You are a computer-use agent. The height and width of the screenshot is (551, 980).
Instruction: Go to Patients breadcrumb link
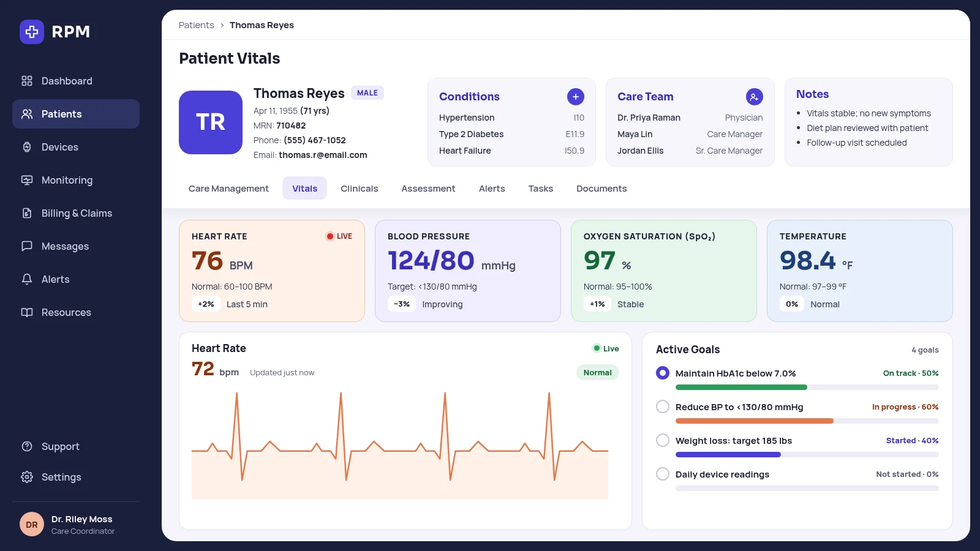[197, 25]
